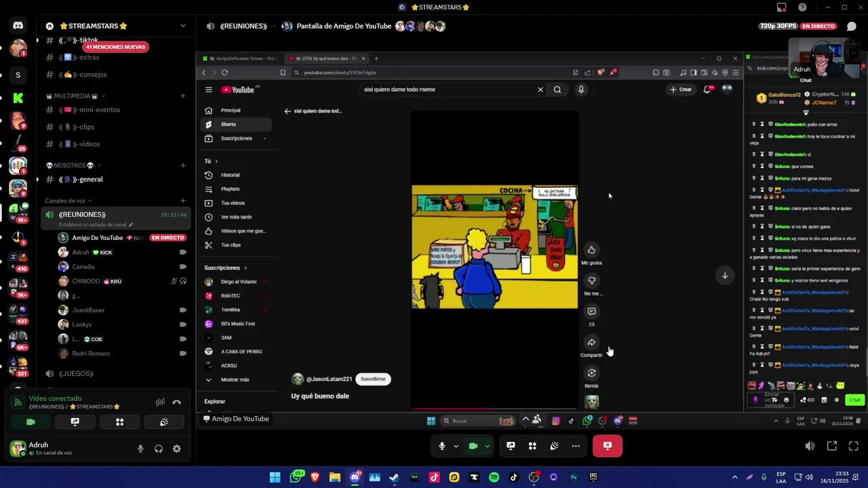Open the mini-eventos channel
Screen dimensions: 868x488
point(115,110)
